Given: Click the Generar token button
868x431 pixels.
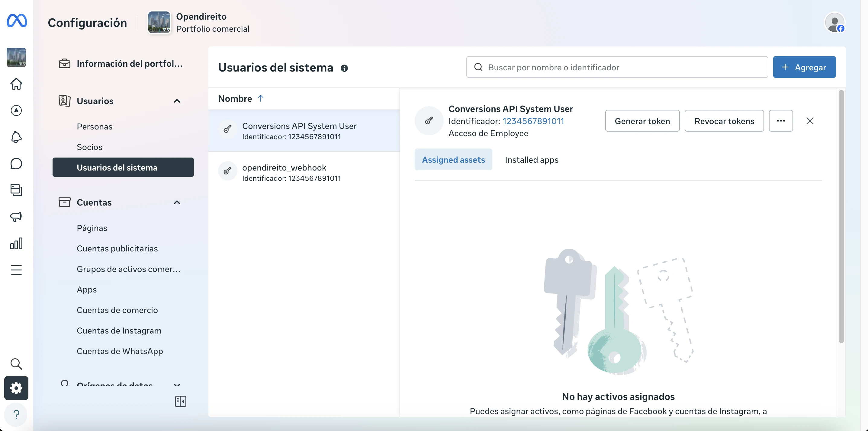Looking at the screenshot, I should pos(642,121).
